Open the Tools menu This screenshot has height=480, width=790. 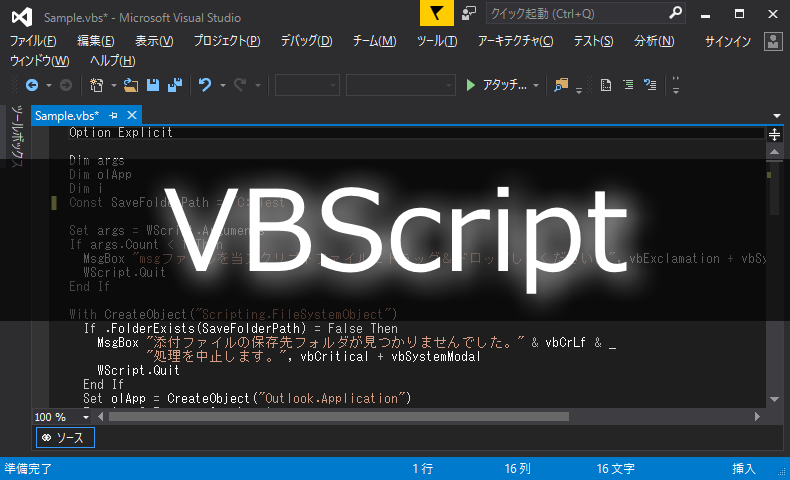[x=437, y=41]
